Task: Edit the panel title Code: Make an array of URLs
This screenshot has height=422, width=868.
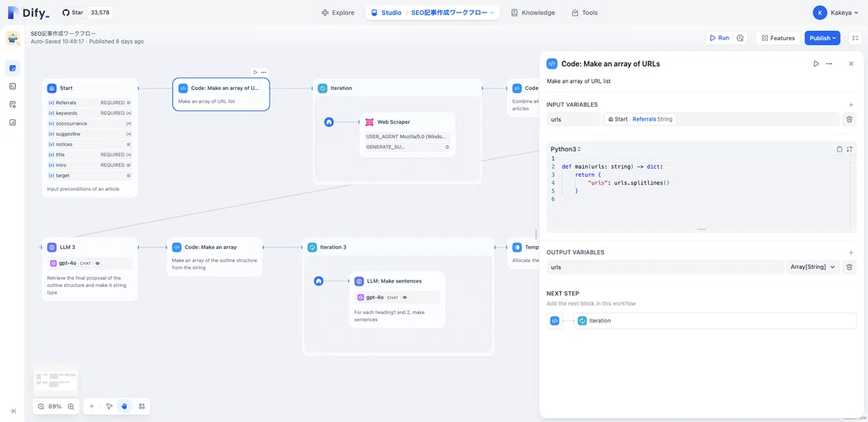Action: click(x=610, y=64)
